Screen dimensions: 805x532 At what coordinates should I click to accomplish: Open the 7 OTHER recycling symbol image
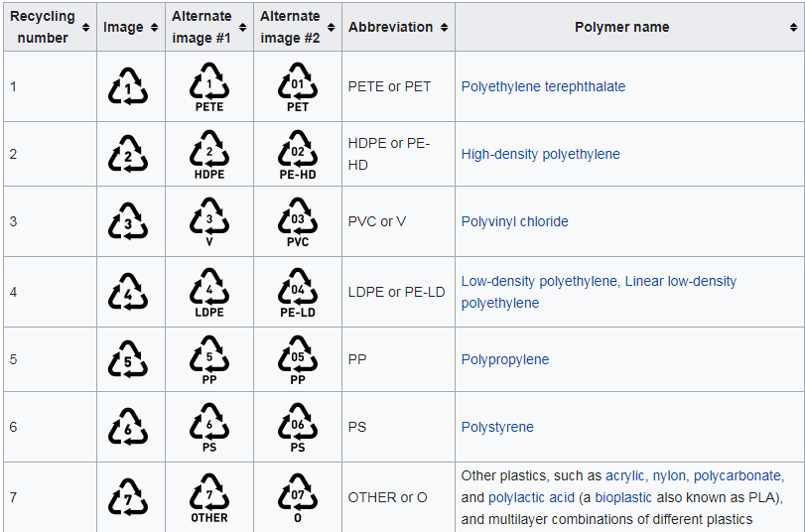coord(209,497)
